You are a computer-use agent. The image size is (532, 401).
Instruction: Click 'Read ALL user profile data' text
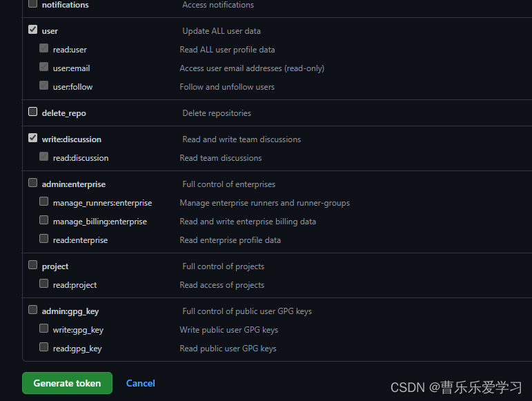point(227,50)
